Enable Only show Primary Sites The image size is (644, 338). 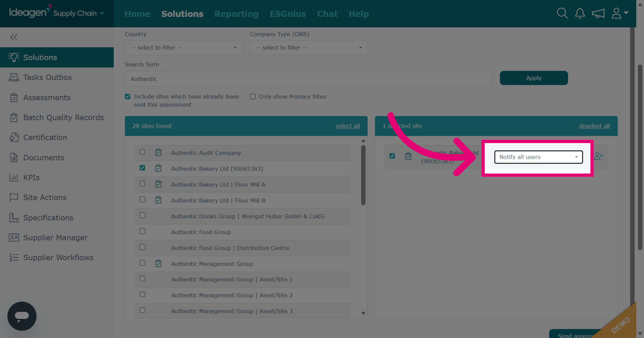(253, 97)
